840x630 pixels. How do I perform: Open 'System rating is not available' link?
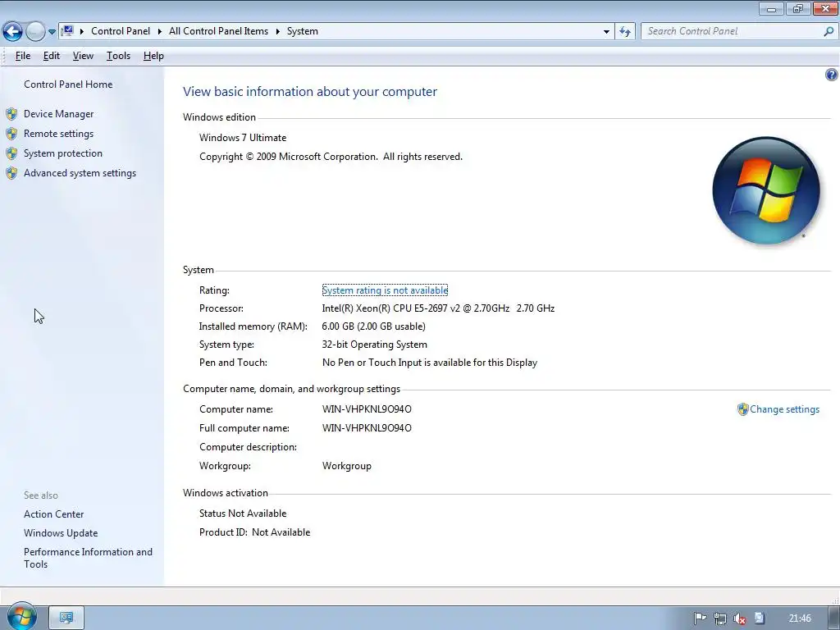[385, 290]
